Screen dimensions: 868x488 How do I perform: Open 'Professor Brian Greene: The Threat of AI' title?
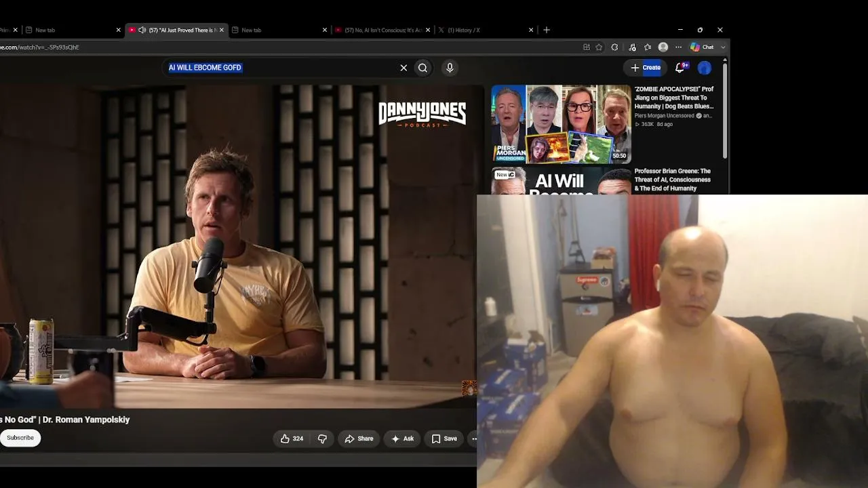(673, 180)
